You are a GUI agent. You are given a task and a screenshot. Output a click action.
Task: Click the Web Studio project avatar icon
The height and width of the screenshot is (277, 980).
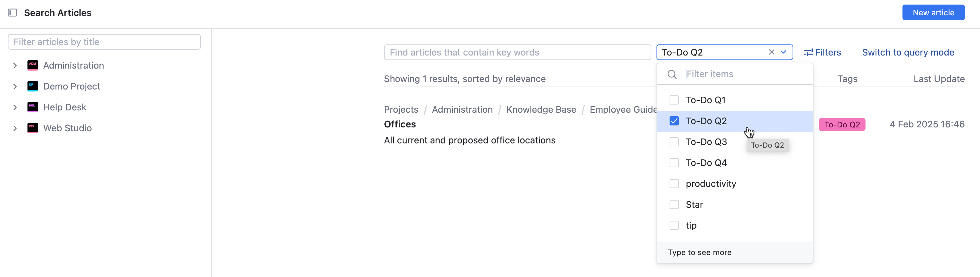pyautogui.click(x=33, y=128)
